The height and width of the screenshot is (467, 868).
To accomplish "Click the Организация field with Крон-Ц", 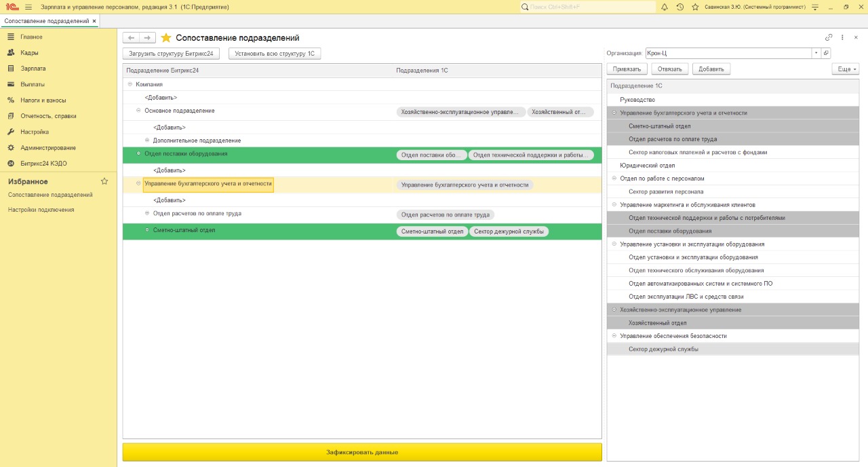I will click(x=728, y=53).
